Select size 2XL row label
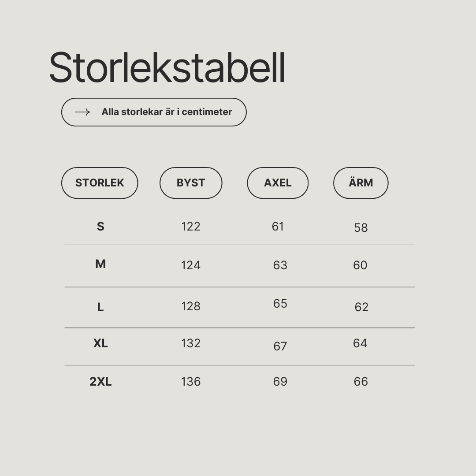Image resolution: width=476 pixels, height=476 pixels. click(100, 382)
